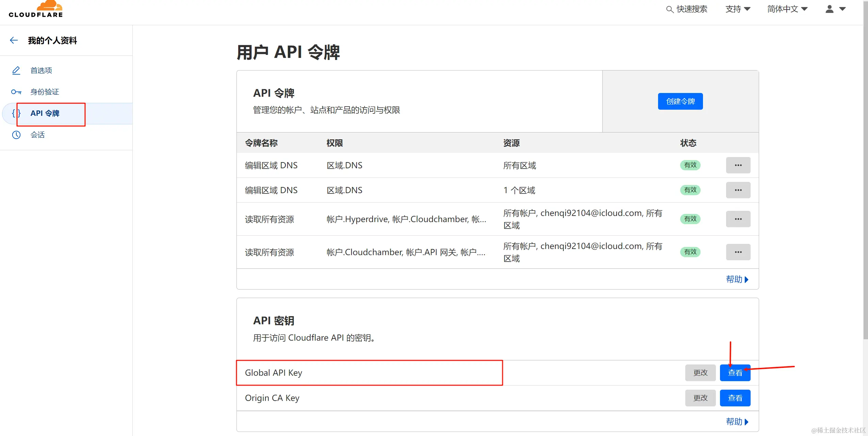The image size is (868, 436).
Task: Open the 简体中文 language dropdown
Action: tap(787, 9)
